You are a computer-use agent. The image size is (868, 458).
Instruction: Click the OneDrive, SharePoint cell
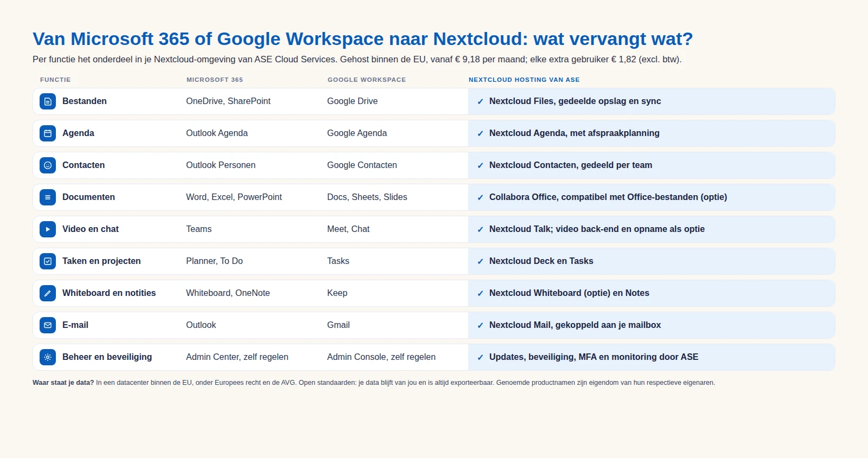click(228, 101)
